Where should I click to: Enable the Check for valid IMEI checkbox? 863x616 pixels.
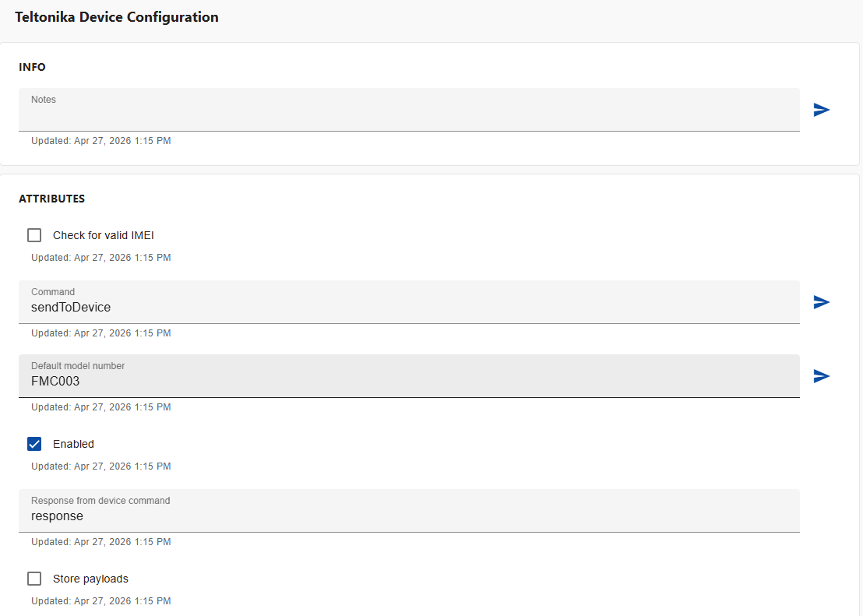[34, 235]
